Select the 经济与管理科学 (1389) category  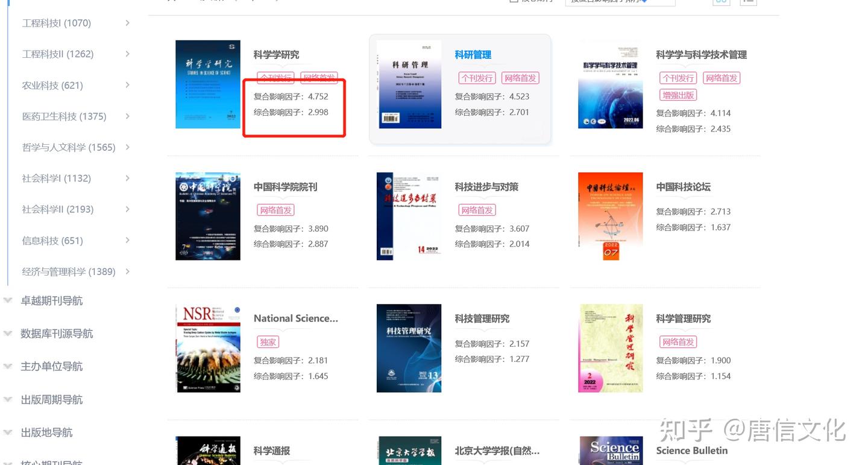(x=69, y=271)
